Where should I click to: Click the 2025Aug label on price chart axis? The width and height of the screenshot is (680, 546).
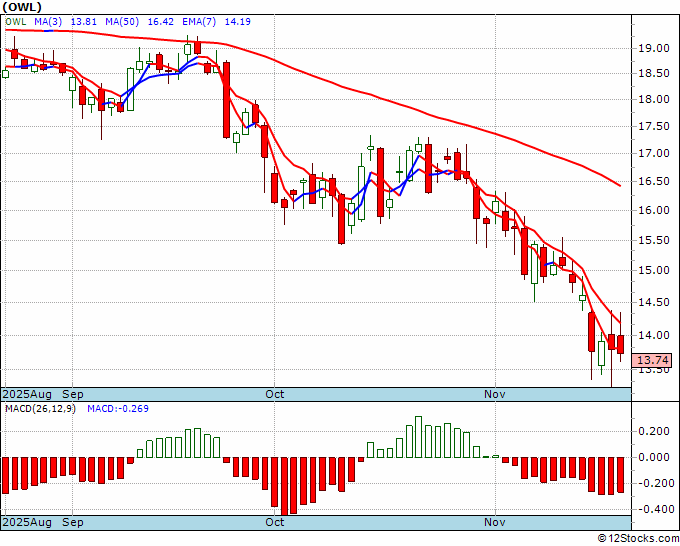tap(27, 394)
